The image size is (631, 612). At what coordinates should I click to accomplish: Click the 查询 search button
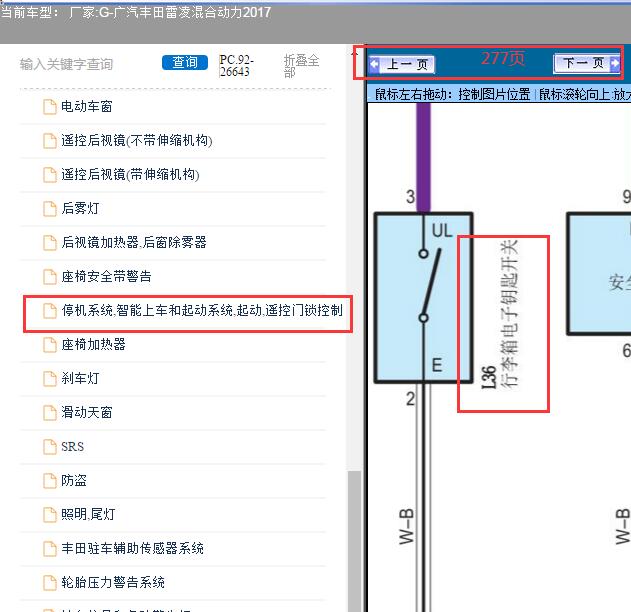coord(185,62)
